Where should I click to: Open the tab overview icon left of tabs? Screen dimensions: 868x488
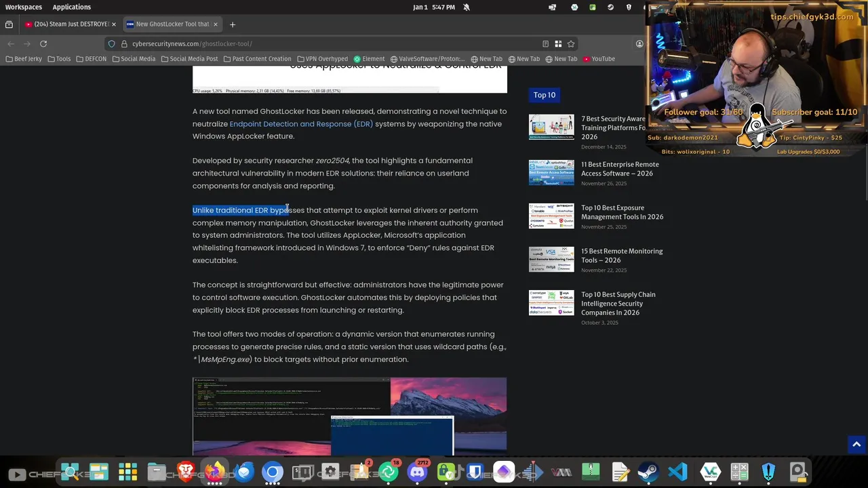point(9,24)
